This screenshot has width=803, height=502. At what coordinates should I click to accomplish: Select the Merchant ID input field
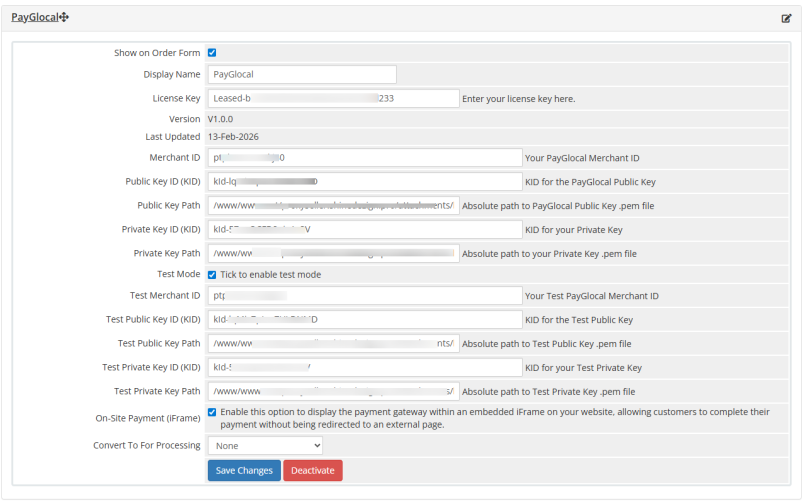pos(365,158)
